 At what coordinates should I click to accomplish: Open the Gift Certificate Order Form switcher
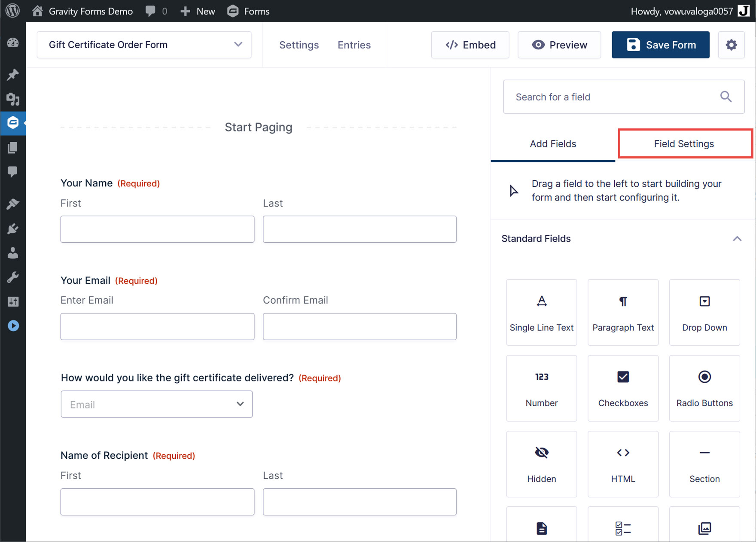point(144,45)
